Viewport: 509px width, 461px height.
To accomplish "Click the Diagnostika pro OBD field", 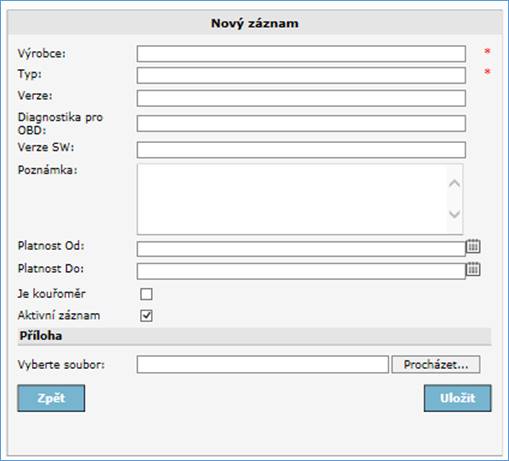I will [x=301, y=123].
